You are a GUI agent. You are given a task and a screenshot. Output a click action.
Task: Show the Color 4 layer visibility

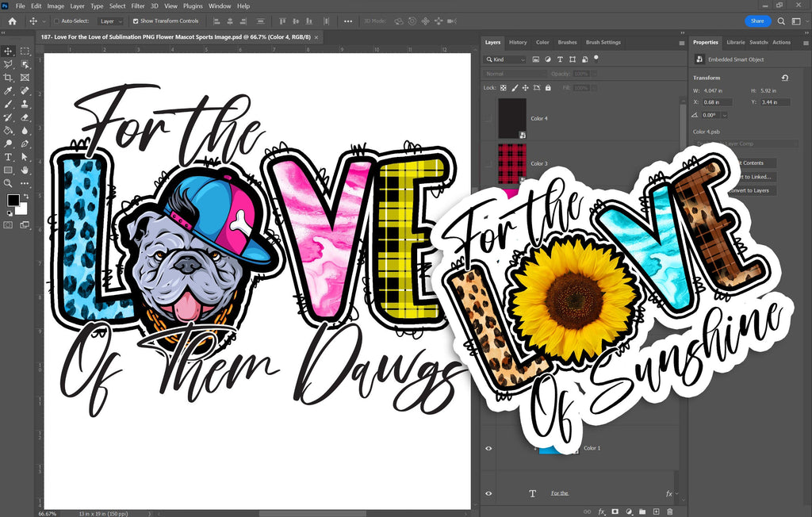pyautogui.click(x=488, y=119)
